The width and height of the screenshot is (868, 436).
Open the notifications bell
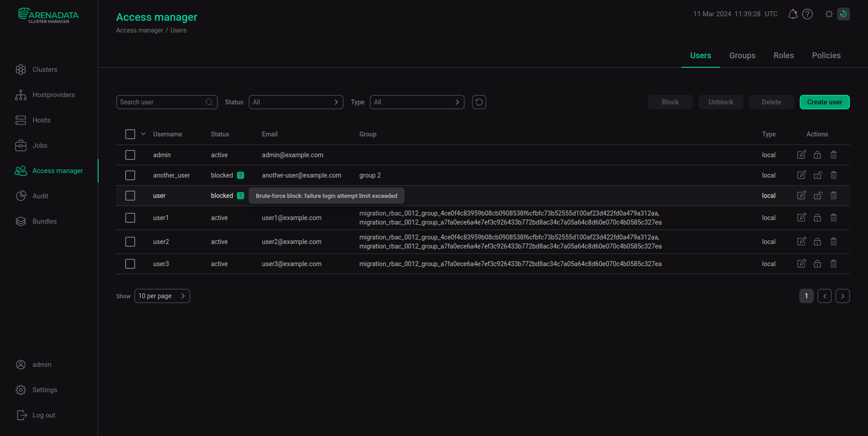(793, 14)
